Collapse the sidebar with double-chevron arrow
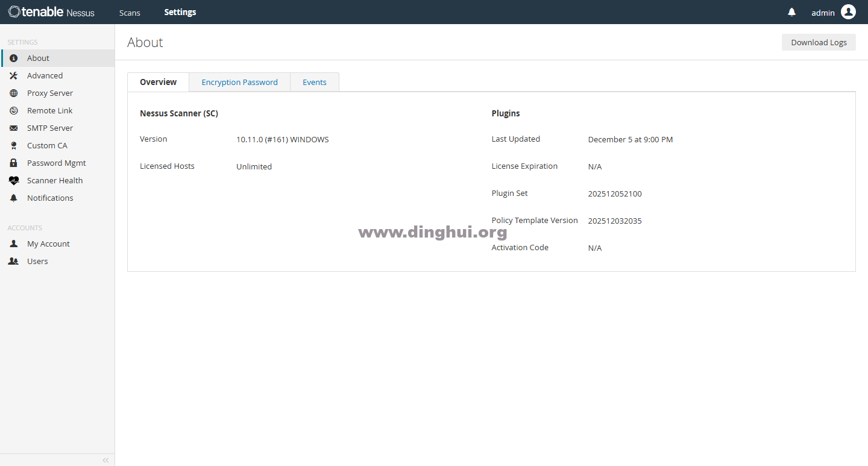Viewport: 868px width, 466px height. pos(105,460)
